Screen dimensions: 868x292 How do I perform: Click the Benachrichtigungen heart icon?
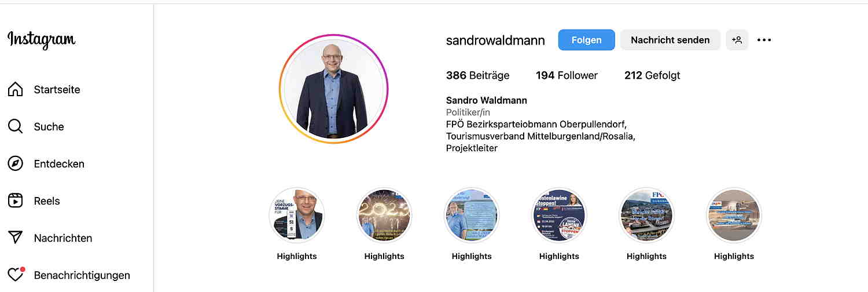click(16, 275)
